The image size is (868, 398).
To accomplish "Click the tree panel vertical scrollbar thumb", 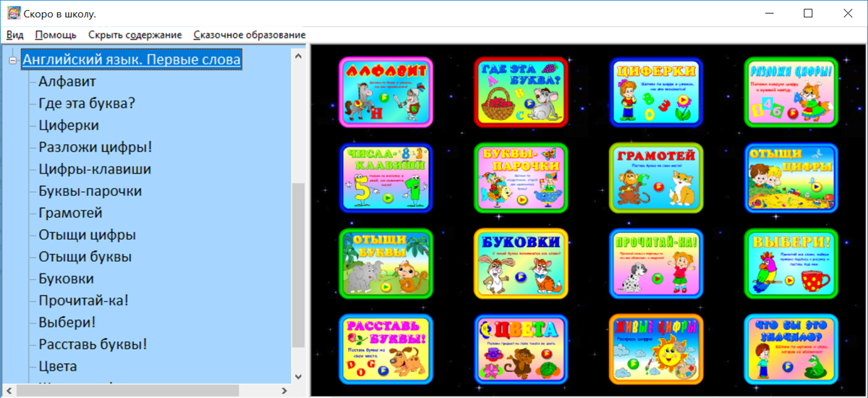I will click(x=299, y=266).
